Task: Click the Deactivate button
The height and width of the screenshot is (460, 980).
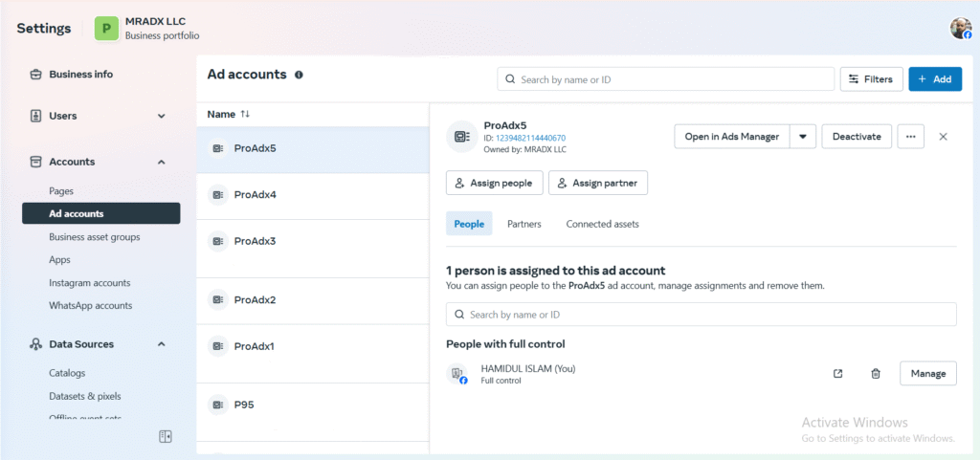Action: [857, 137]
